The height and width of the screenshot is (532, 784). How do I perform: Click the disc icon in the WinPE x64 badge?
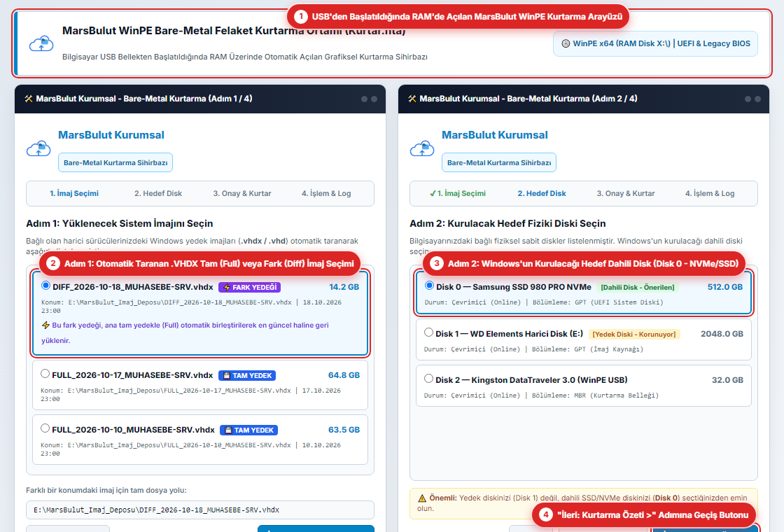click(566, 43)
